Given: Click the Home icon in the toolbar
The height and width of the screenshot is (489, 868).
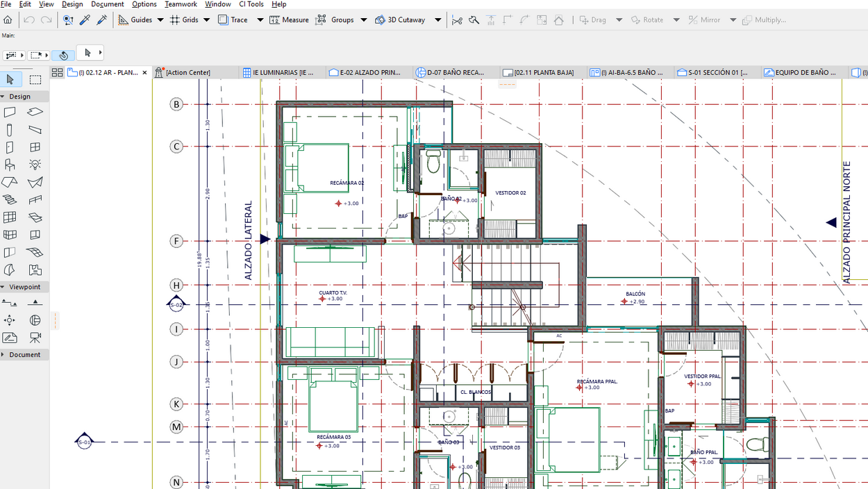Looking at the screenshot, I should (x=8, y=20).
